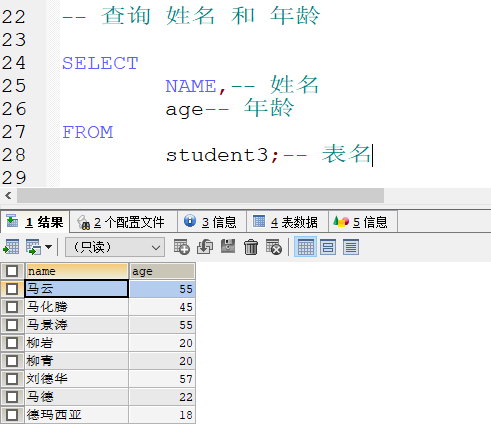
Task: Click the delete row trash icon
Action: click(x=251, y=247)
